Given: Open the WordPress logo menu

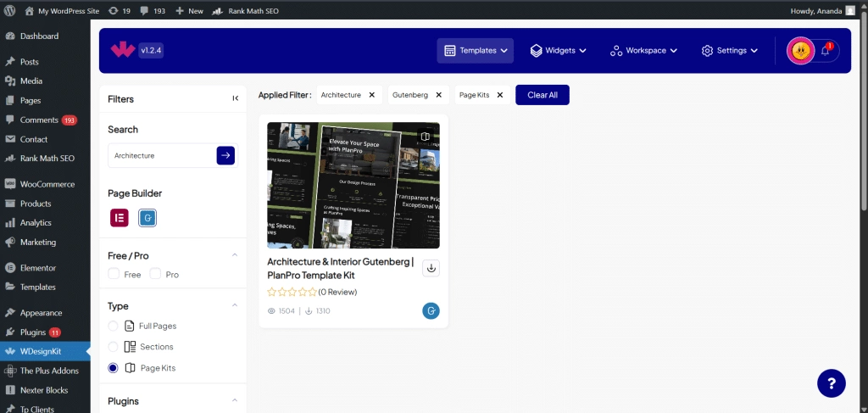Looking at the screenshot, I should point(9,10).
